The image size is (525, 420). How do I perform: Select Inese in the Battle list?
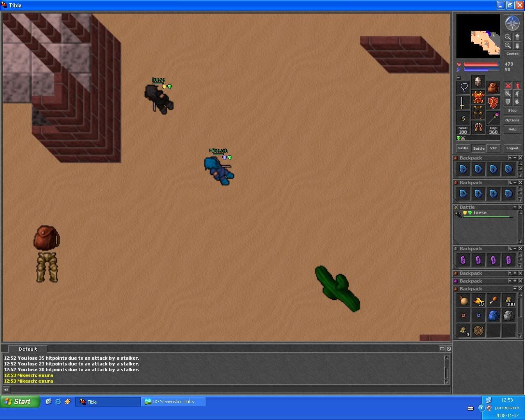click(484, 214)
